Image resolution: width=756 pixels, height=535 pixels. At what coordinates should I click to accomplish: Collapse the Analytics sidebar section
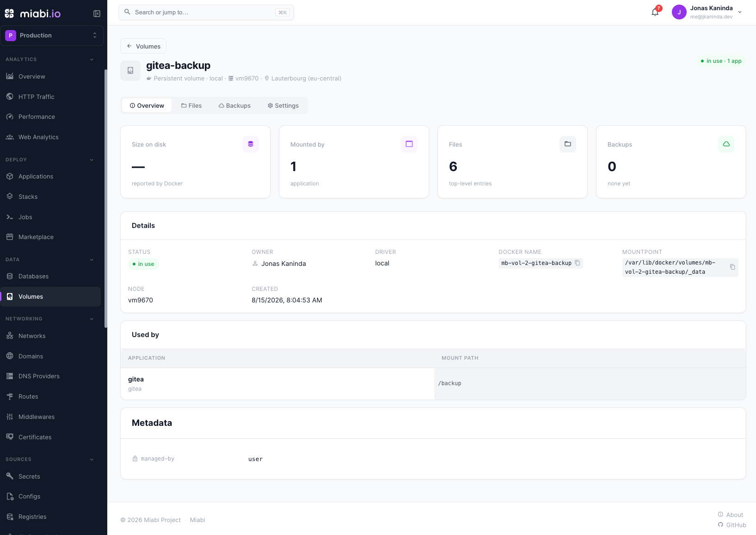pyautogui.click(x=92, y=59)
